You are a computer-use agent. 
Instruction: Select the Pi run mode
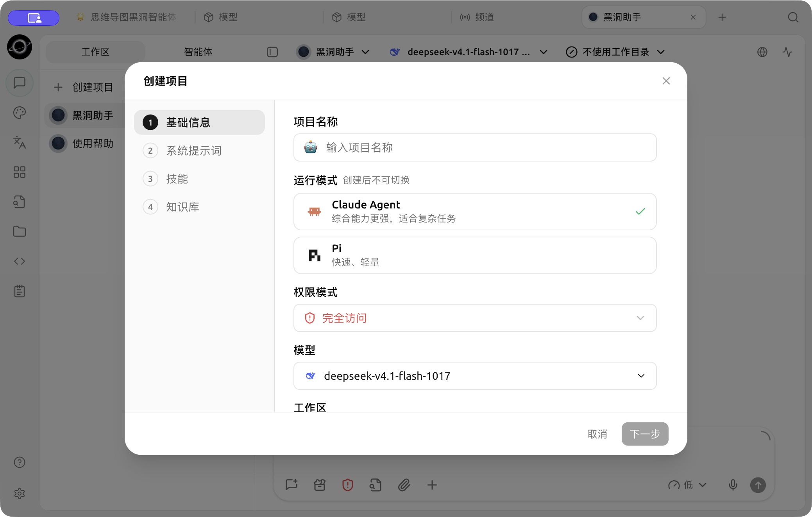(475, 255)
